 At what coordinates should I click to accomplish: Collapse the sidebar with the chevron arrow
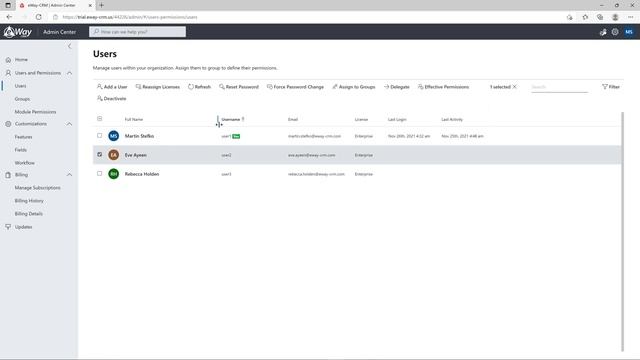(x=69, y=46)
